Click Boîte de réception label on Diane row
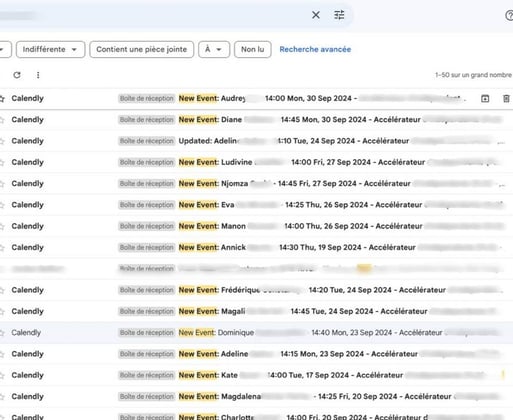The height and width of the screenshot is (420, 513). coord(147,120)
